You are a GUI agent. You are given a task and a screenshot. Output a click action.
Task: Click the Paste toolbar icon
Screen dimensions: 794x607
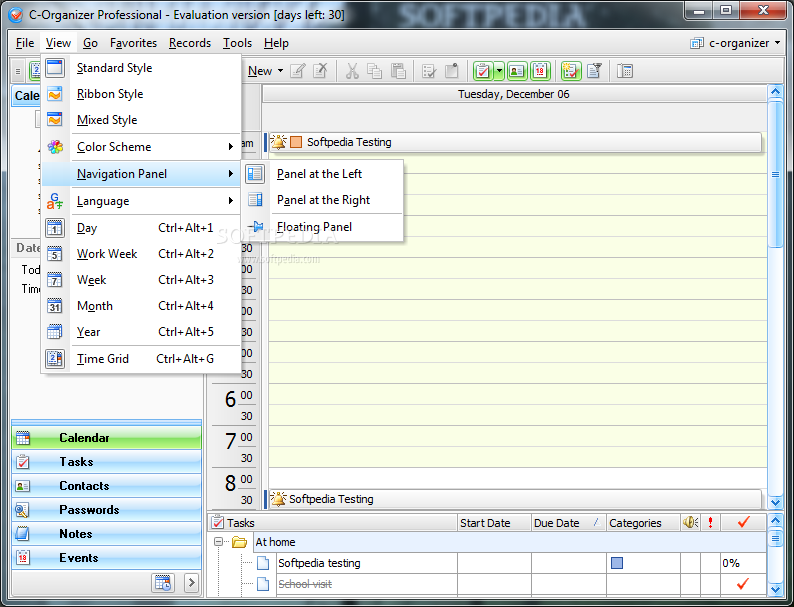[399, 71]
